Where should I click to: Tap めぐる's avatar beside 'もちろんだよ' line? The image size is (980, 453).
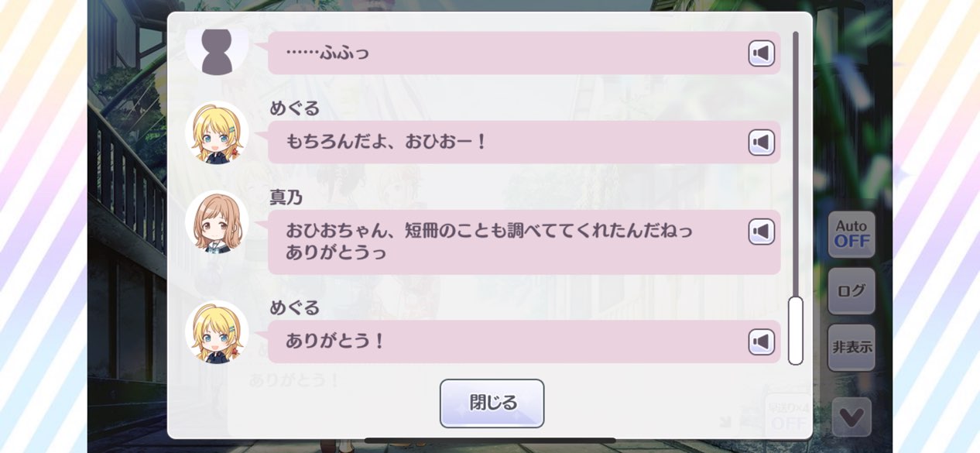pyautogui.click(x=218, y=133)
